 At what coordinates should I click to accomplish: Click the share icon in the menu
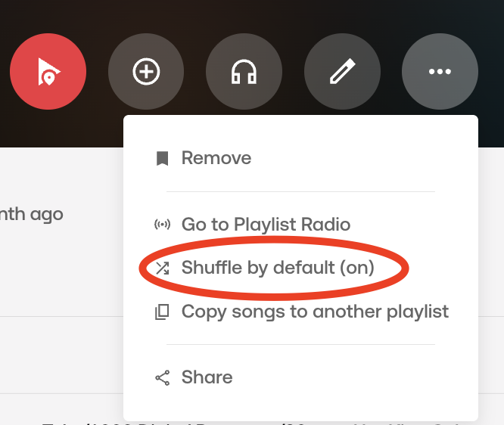(x=162, y=377)
